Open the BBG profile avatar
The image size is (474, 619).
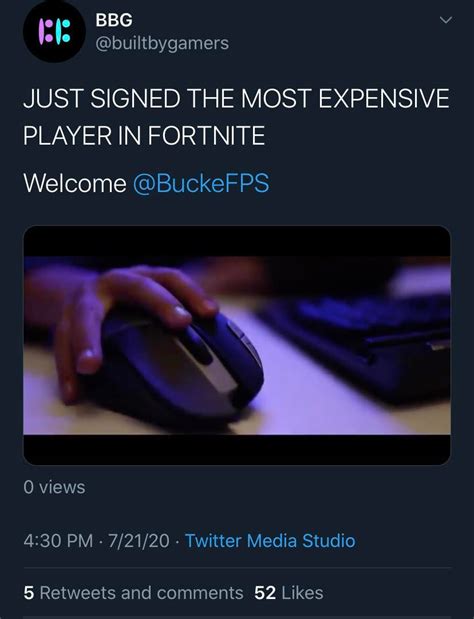(x=54, y=31)
